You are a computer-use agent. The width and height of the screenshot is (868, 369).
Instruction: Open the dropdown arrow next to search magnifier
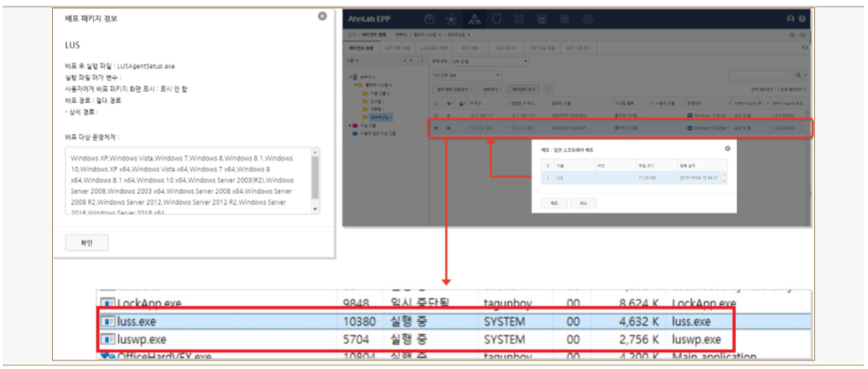(x=806, y=75)
